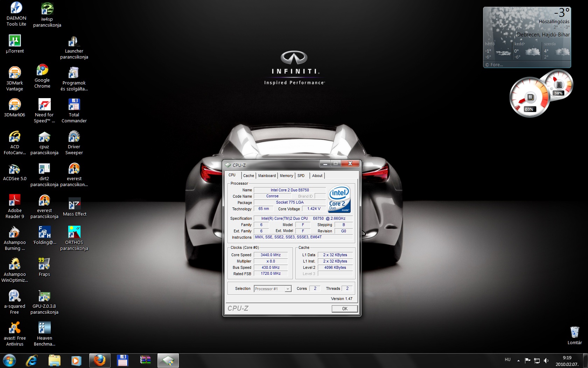This screenshot has height=368, width=588.
Task: Open the network icon in the tray
Action: pos(537,360)
